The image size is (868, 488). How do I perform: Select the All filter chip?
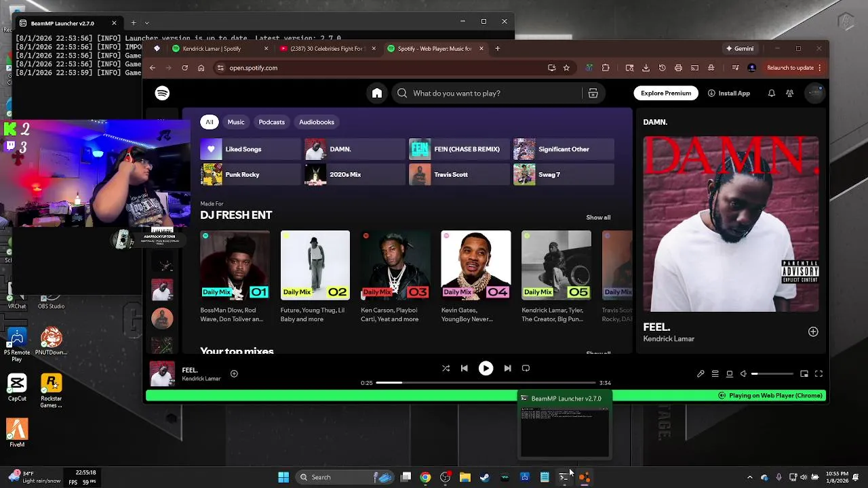click(x=210, y=122)
